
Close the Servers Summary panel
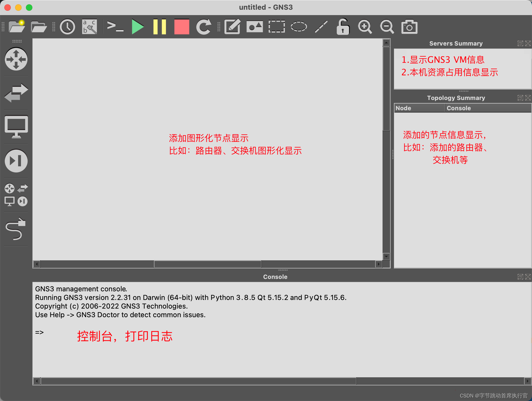(528, 43)
